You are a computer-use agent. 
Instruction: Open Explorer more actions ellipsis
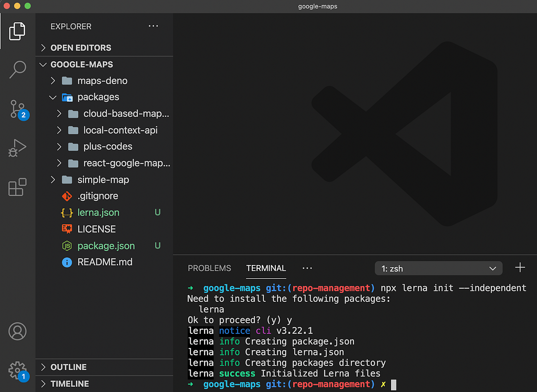pyautogui.click(x=153, y=26)
